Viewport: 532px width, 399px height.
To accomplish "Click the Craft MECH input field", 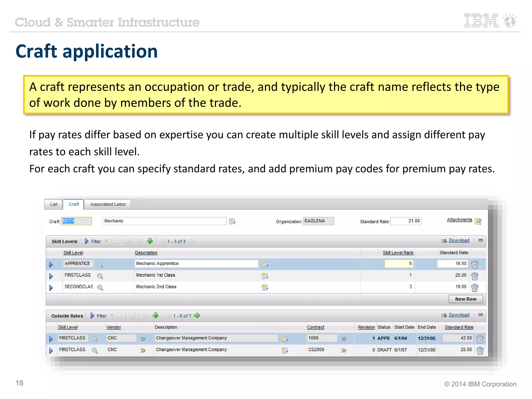I will (x=76, y=221).
